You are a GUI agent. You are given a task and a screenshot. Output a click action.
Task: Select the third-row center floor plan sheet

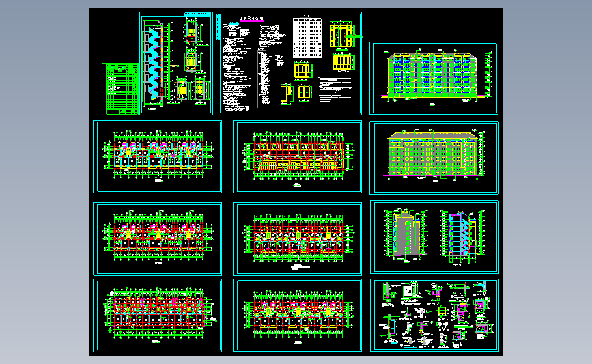[298, 238]
